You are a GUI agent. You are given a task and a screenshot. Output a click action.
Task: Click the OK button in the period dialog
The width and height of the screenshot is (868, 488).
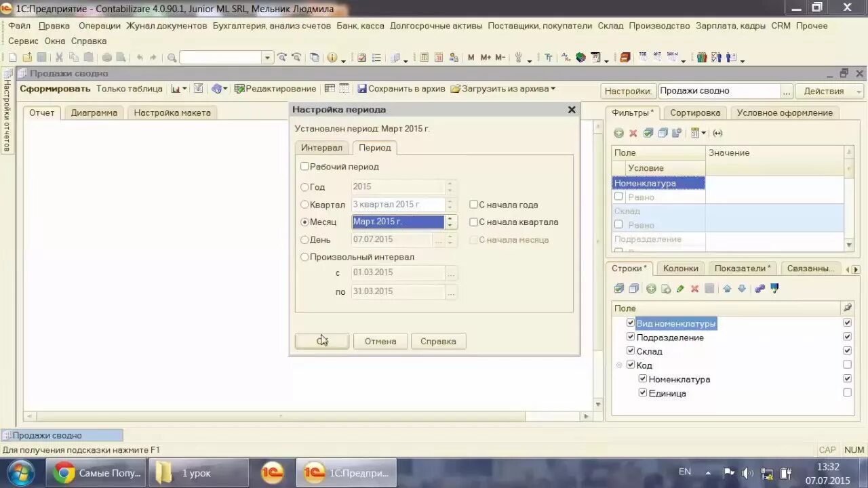pyautogui.click(x=322, y=341)
